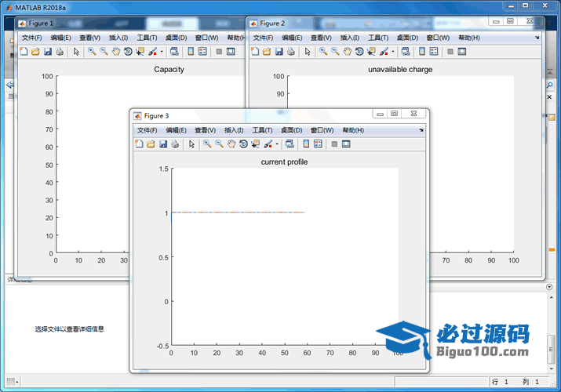Select the Pan hand tool in Figure 3
561x392 pixels.
231,144
